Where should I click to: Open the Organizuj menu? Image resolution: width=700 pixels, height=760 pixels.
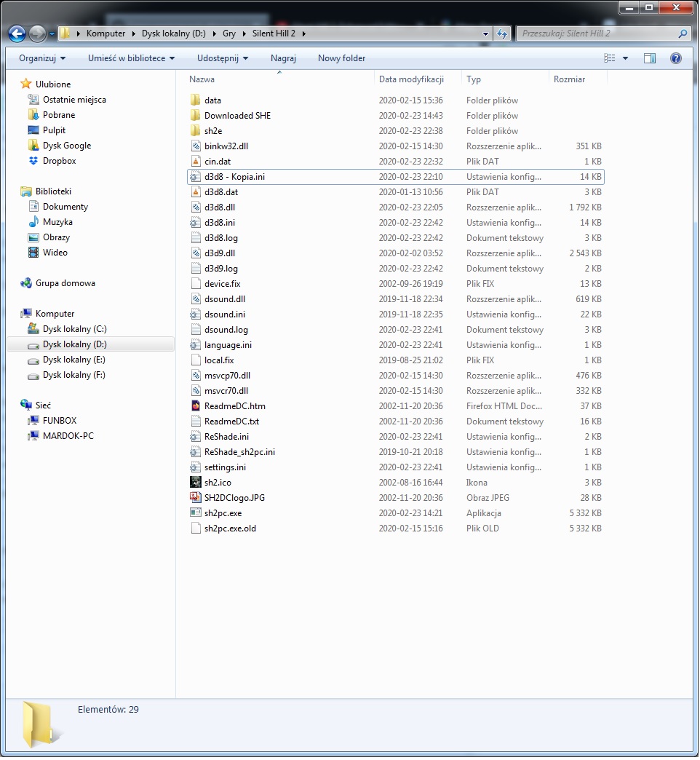point(42,58)
